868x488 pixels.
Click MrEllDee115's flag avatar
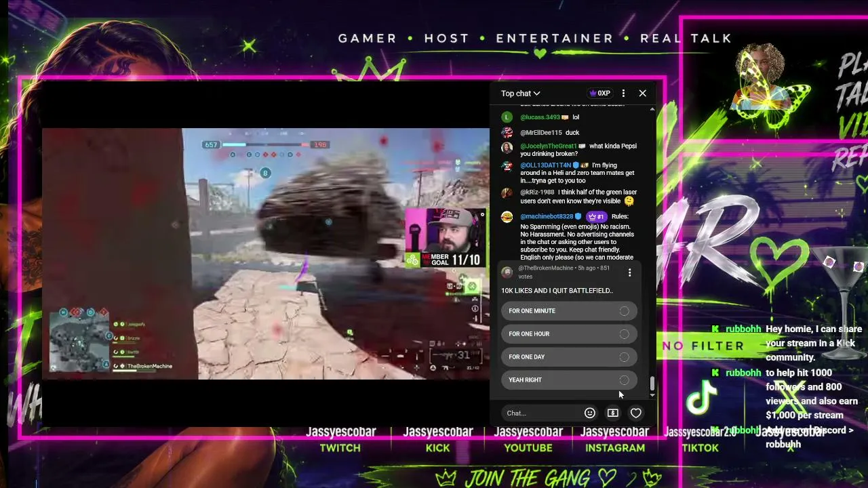tap(507, 133)
